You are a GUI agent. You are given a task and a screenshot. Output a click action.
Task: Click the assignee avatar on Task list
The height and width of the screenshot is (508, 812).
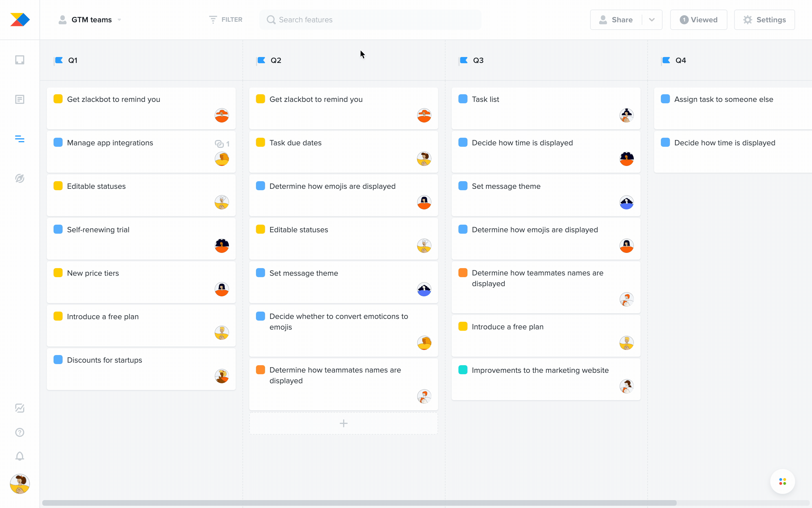pyautogui.click(x=626, y=115)
